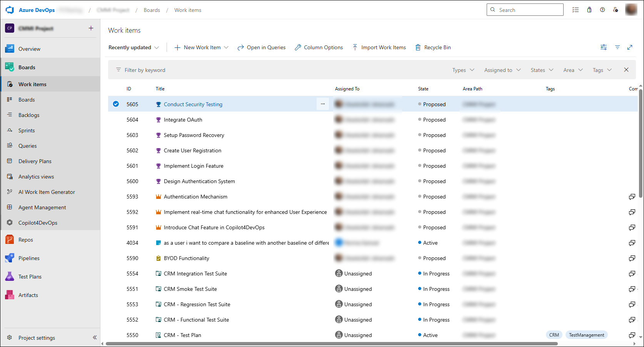Open Conduct Security Testing work item link
This screenshot has width=644, height=347.
(193, 104)
